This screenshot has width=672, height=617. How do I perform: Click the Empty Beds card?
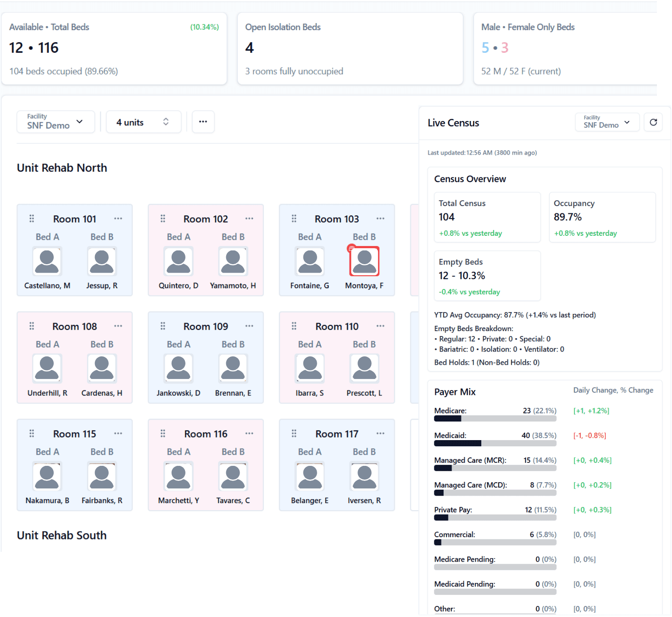(487, 276)
